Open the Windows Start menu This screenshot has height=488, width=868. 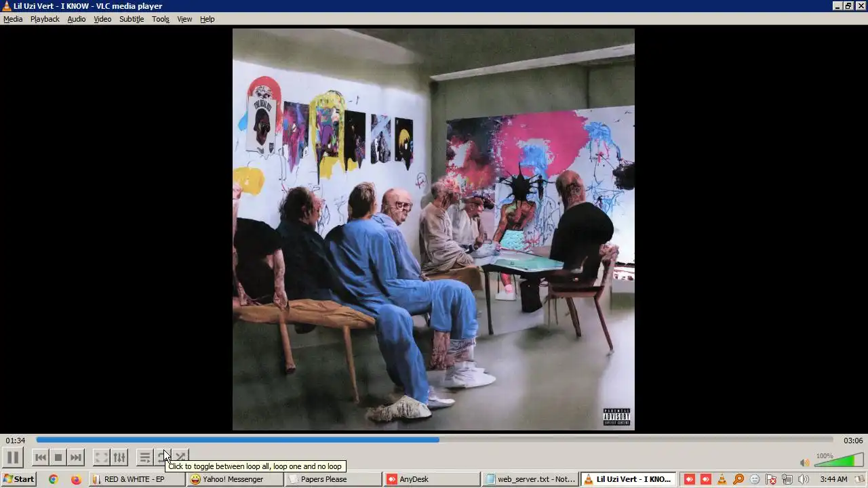pos(18,479)
